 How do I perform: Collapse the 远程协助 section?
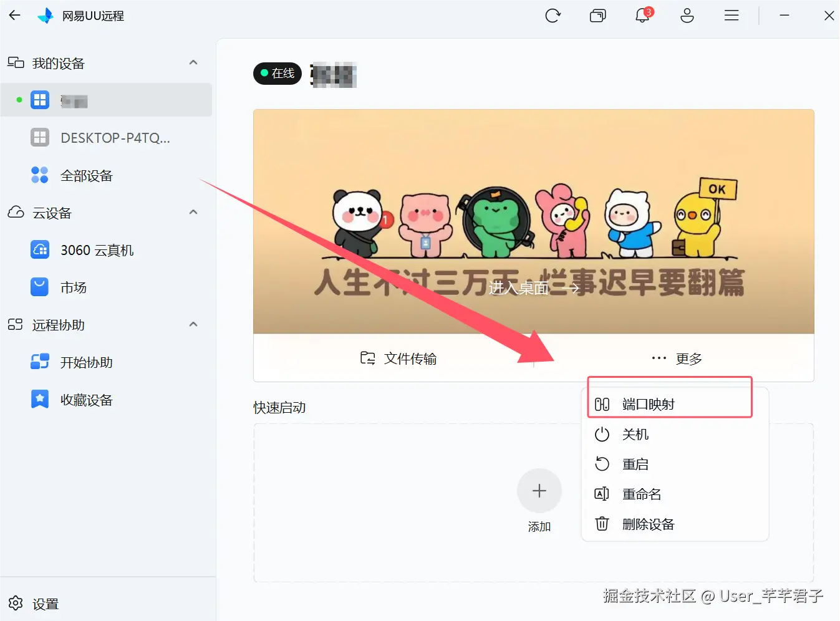(193, 324)
